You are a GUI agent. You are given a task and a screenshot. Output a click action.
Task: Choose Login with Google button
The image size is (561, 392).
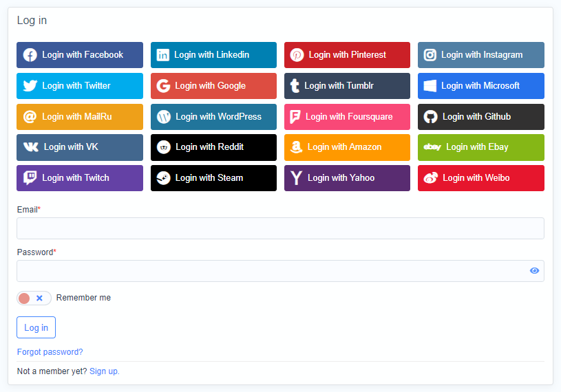coord(213,86)
